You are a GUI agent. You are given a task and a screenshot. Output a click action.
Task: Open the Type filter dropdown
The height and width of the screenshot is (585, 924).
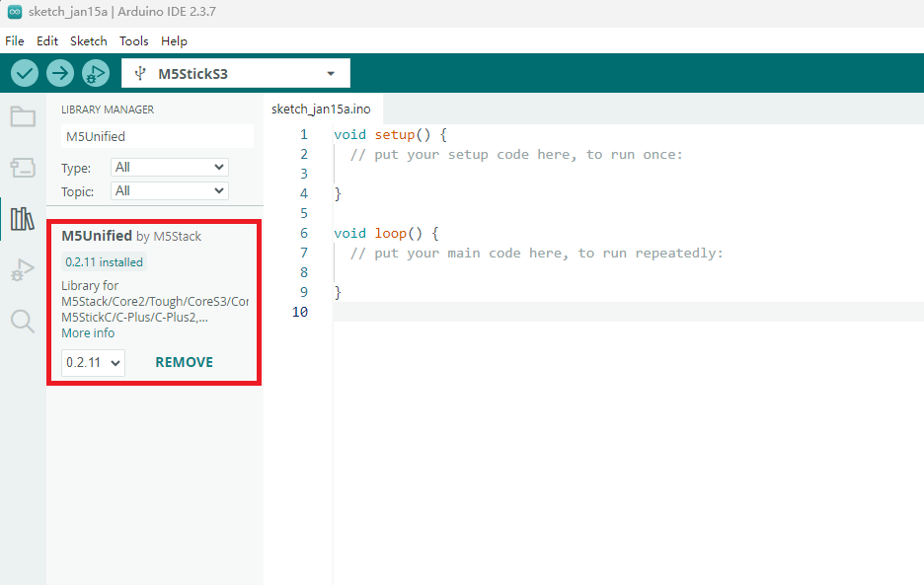coord(169,168)
